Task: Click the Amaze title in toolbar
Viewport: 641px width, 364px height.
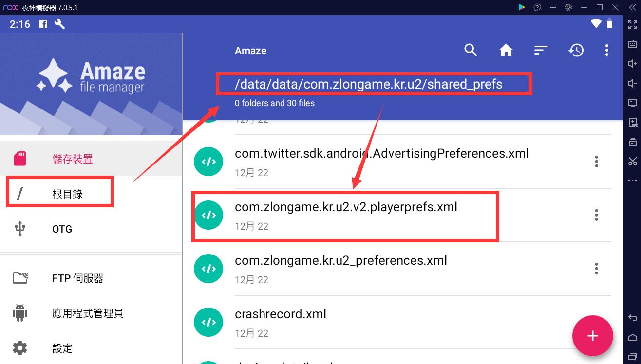Action: (x=250, y=51)
